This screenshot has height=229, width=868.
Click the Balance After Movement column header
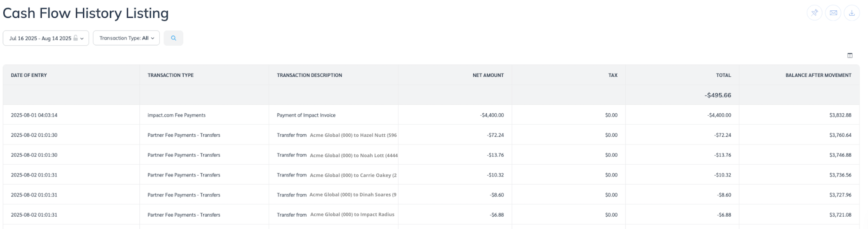819,75
